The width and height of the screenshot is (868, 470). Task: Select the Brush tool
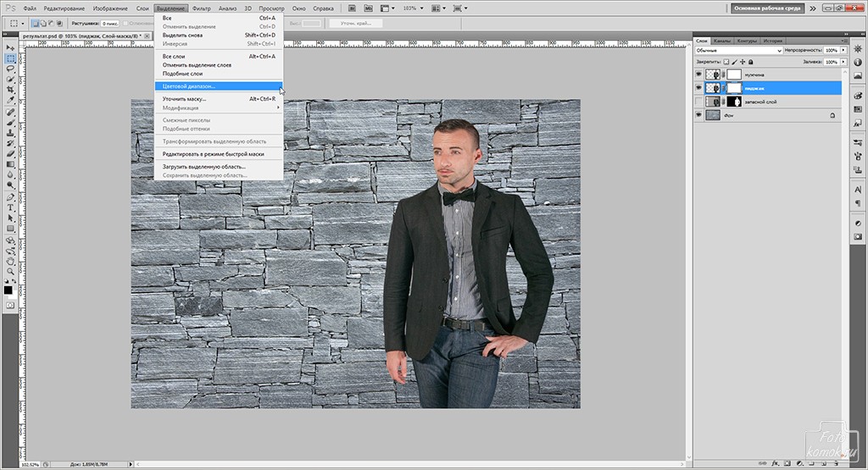[10, 123]
